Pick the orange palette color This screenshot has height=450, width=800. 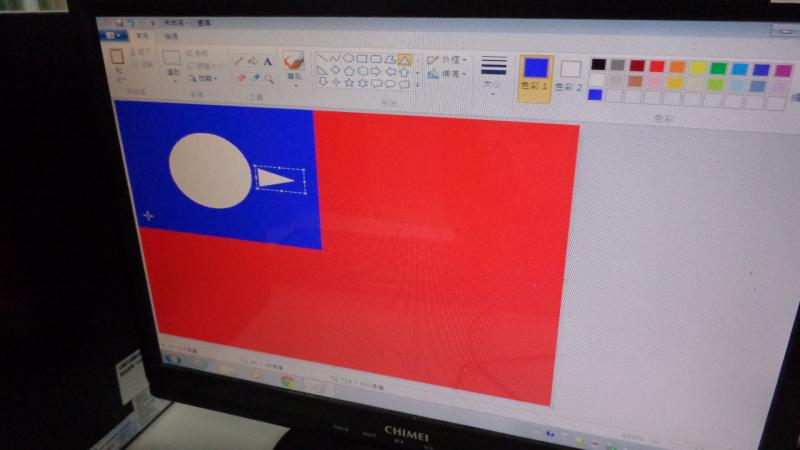point(678,66)
